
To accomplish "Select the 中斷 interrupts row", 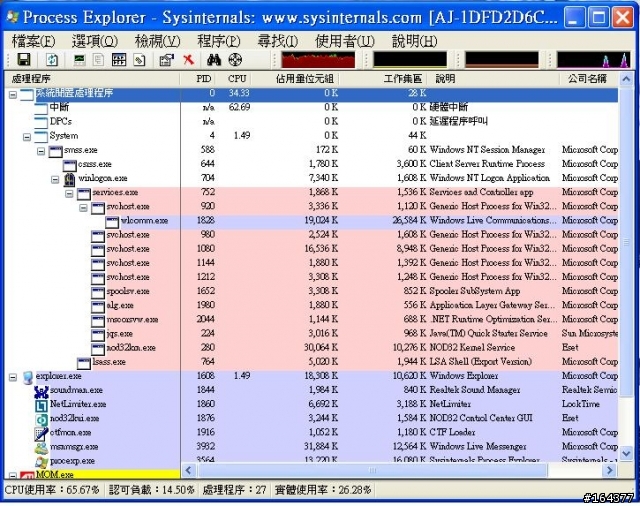I will [311, 108].
